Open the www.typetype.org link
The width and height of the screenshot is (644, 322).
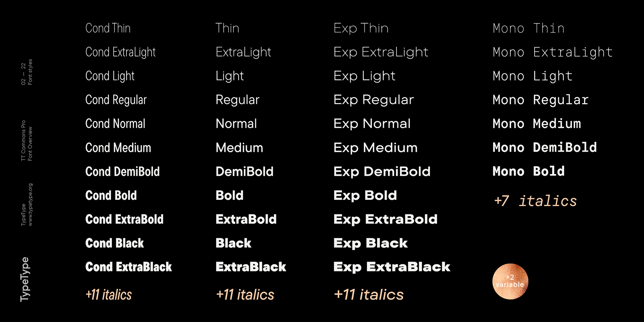(30, 205)
